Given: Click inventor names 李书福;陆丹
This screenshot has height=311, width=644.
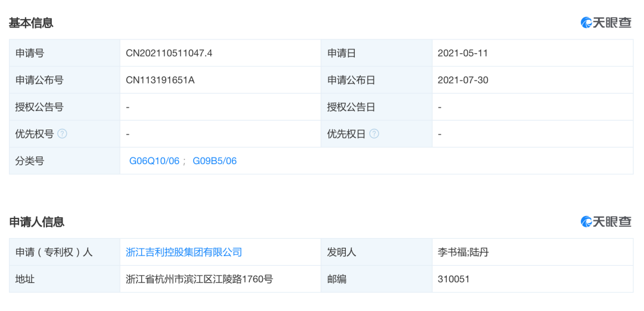Looking at the screenshot, I should [464, 252].
